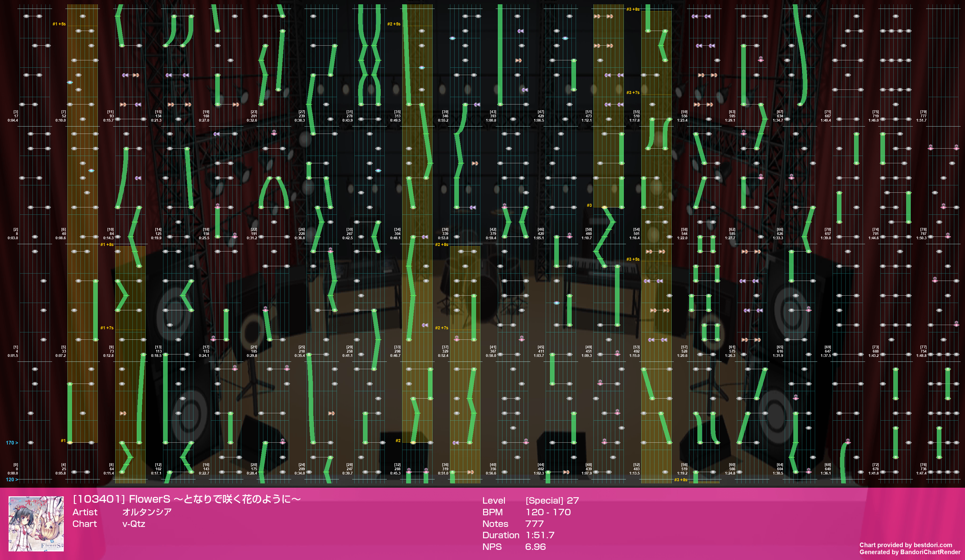
Task: Click the NPS value 6.96
Action: 535,547
